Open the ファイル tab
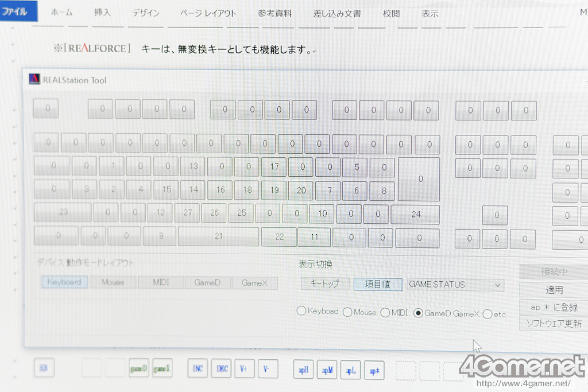The image size is (588, 392). tap(19, 11)
